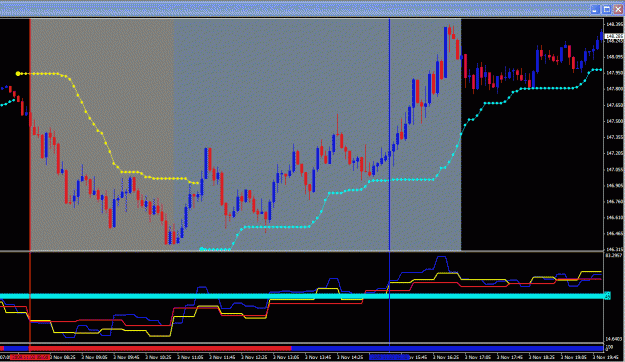Select the thick cyan horizontal level line
Image resolution: width=625 pixels, height=362 pixels.
coord(301,296)
